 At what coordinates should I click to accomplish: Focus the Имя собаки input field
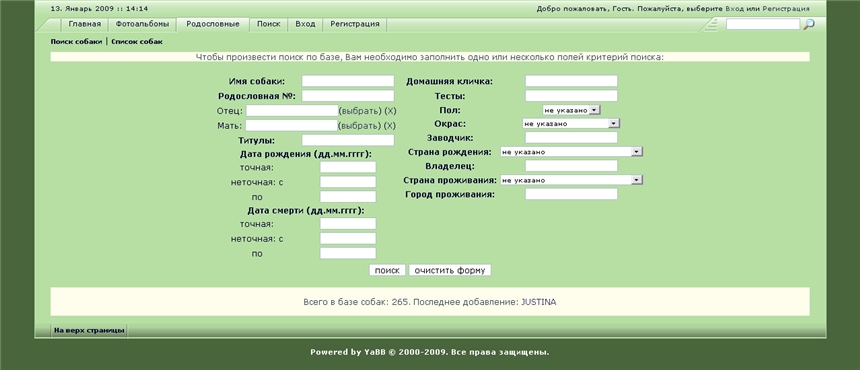[x=348, y=81]
